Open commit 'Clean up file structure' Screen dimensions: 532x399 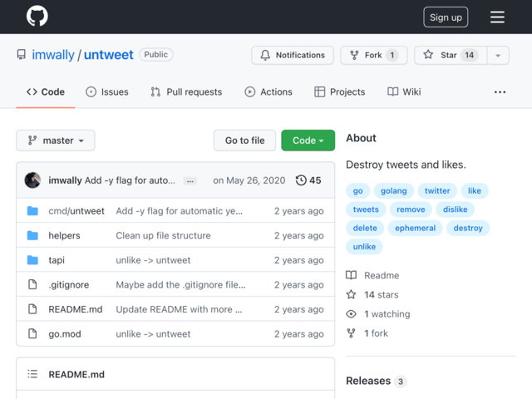[163, 235]
